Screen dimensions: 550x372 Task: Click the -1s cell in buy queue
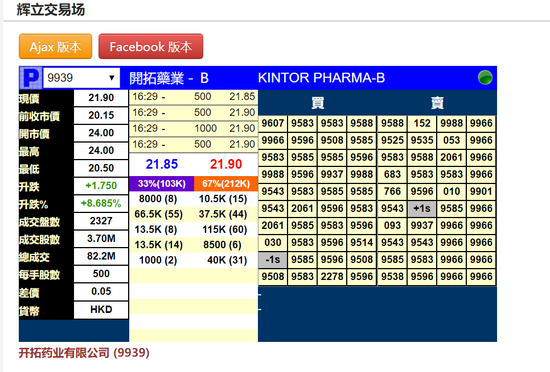[273, 259]
